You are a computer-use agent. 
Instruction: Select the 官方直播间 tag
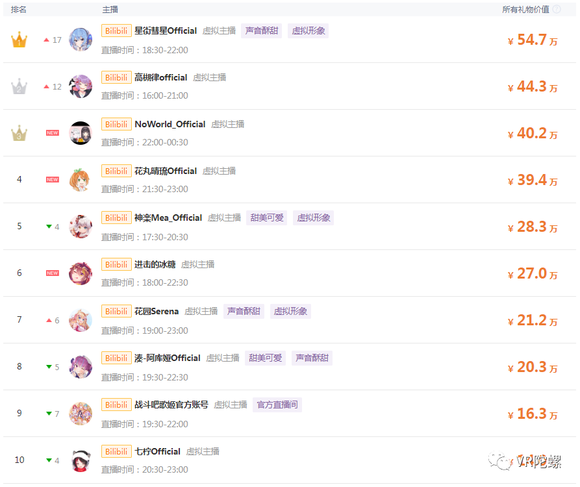tap(277, 405)
